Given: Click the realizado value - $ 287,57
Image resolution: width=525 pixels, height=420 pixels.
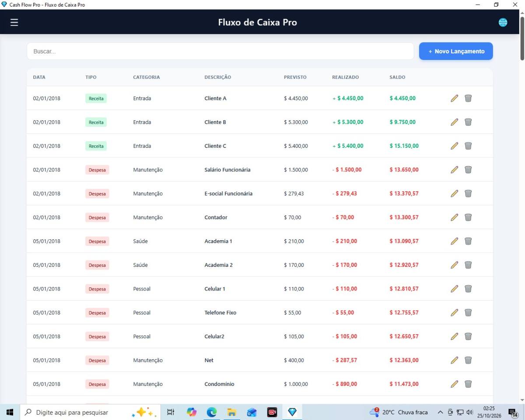Looking at the screenshot, I should coord(345,360).
